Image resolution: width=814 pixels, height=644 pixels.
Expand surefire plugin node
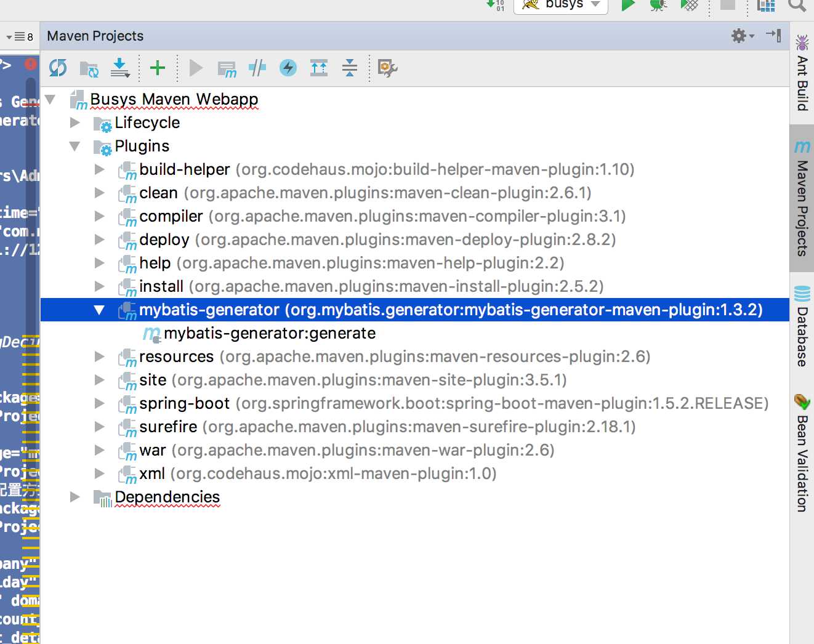pyautogui.click(x=100, y=427)
